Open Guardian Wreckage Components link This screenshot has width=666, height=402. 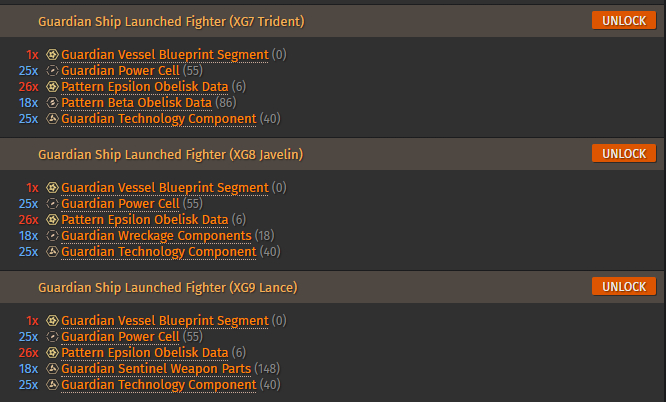(156, 235)
